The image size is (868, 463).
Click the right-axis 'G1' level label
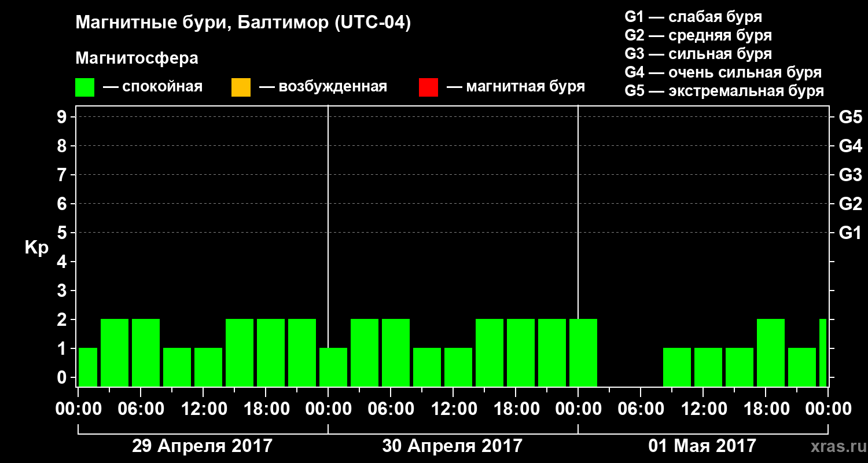point(850,233)
